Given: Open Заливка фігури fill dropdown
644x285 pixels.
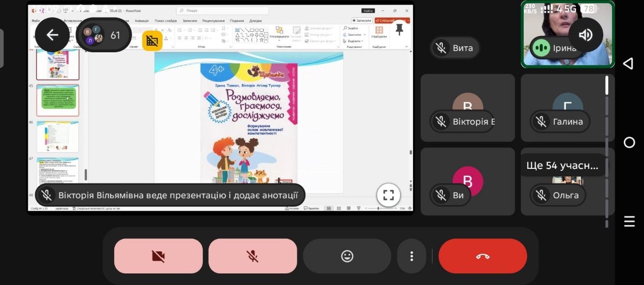Looking at the screenshot, I should (318, 29).
